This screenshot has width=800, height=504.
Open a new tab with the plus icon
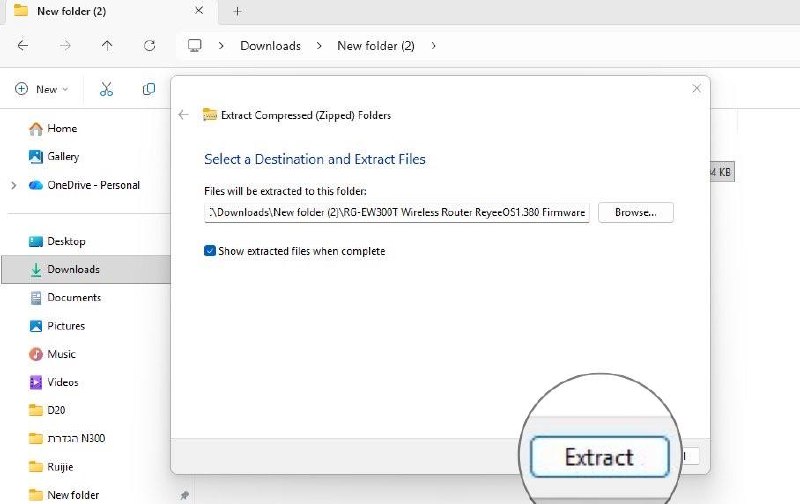[x=237, y=11]
